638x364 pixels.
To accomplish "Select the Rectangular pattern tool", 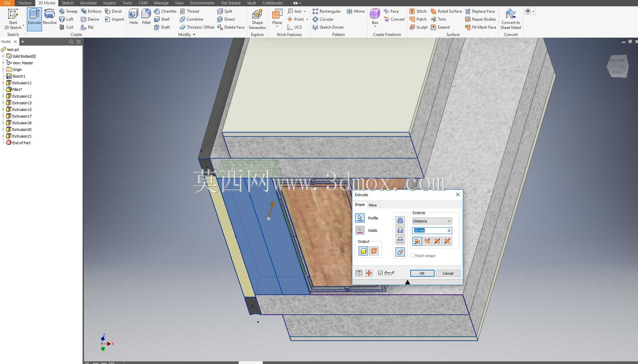I will (327, 11).
